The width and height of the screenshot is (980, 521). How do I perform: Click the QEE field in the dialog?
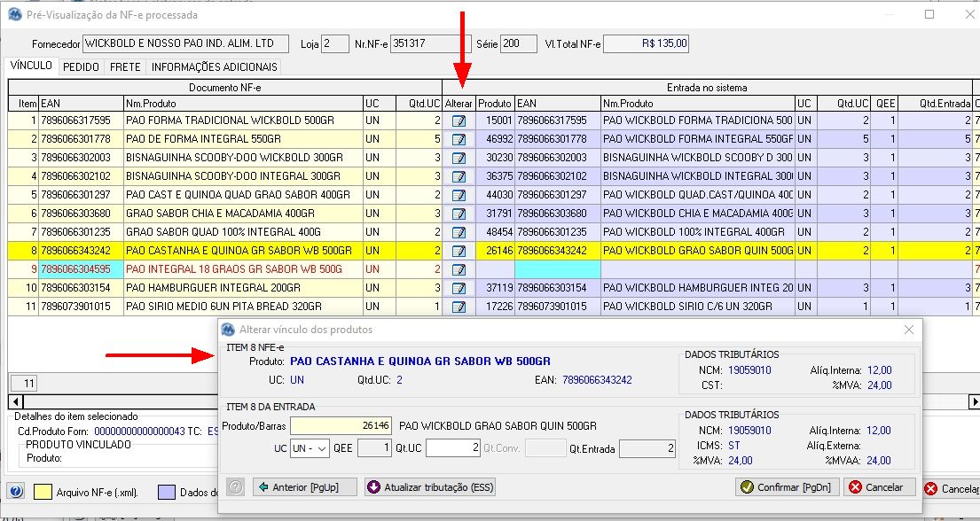tap(374, 448)
